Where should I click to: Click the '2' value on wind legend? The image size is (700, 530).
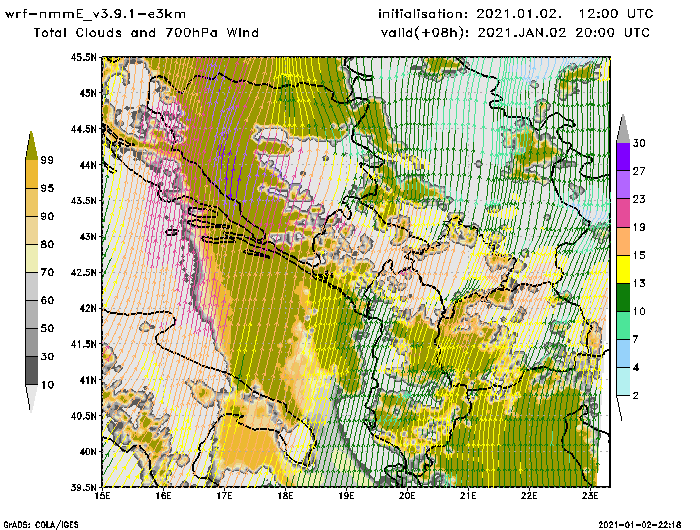(x=636, y=396)
